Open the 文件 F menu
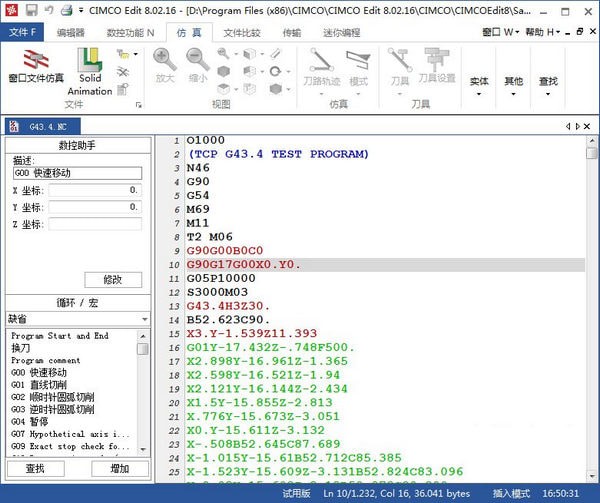This screenshot has width=600, height=503. pos(21,32)
